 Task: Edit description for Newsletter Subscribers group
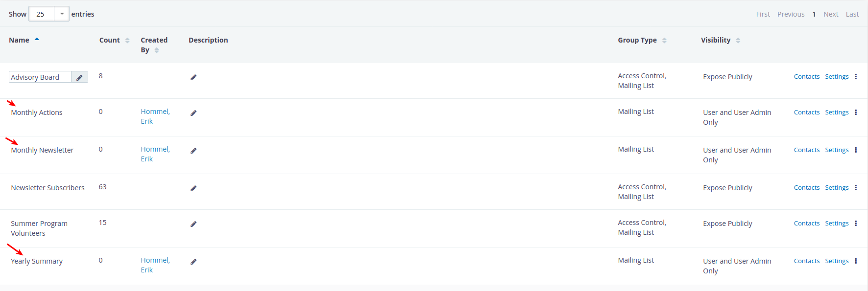point(193,188)
